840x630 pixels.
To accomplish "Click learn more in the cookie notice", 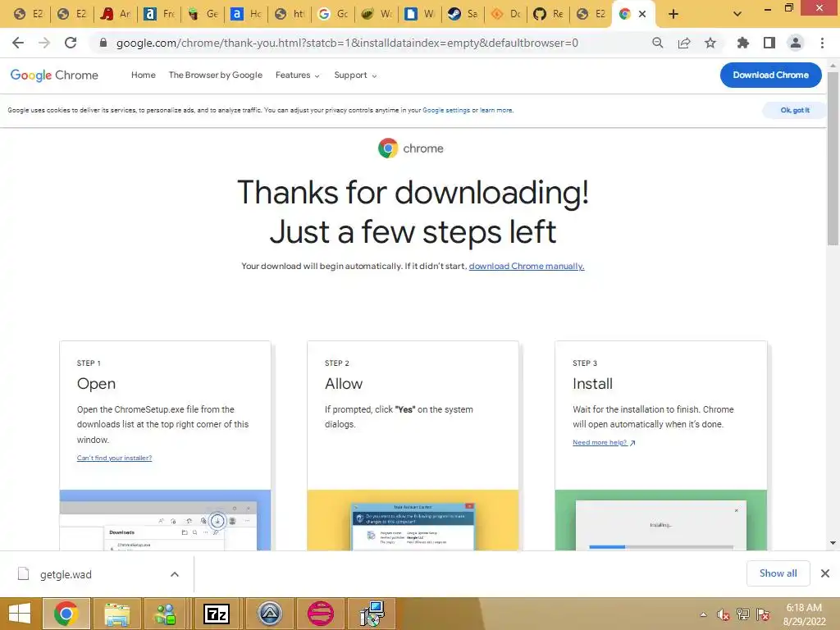I will tap(496, 111).
